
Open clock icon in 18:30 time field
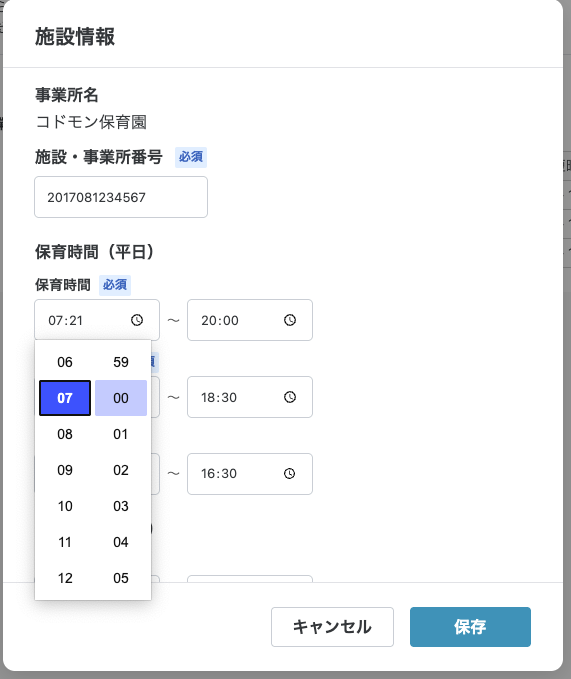[x=290, y=397]
